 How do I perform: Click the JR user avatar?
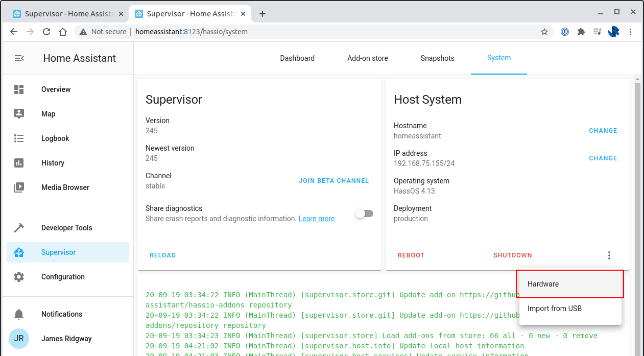click(x=19, y=339)
